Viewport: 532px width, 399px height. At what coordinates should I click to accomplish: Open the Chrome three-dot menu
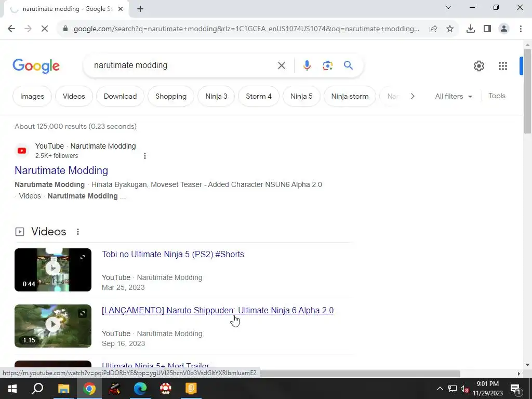[521, 29]
